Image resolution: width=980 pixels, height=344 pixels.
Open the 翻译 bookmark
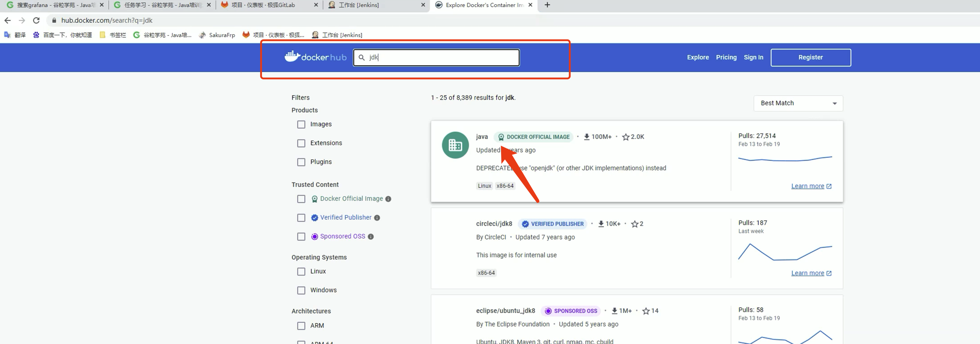[15, 35]
